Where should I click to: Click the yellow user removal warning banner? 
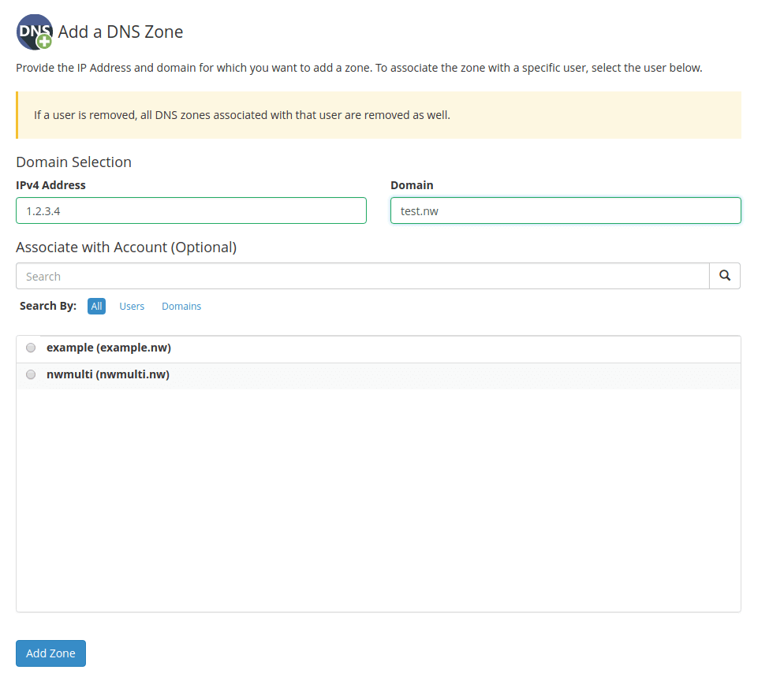click(x=379, y=115)
